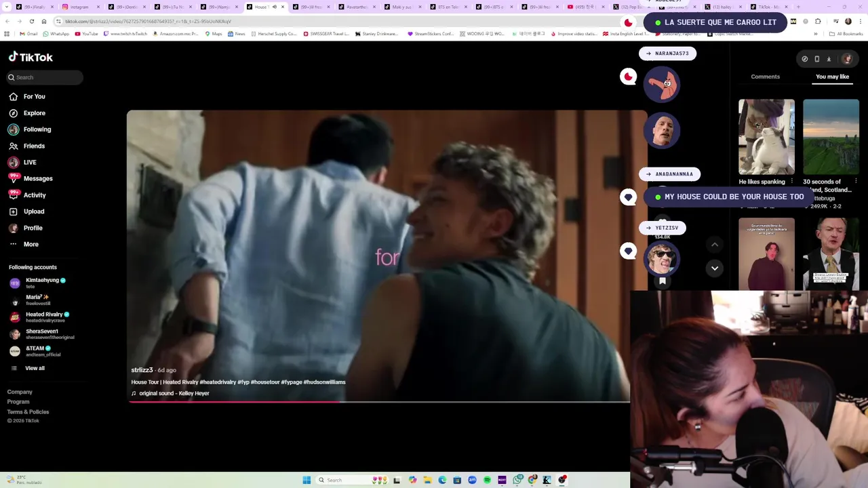
Task: Bookmark the video with save icon
Action: 663,281
